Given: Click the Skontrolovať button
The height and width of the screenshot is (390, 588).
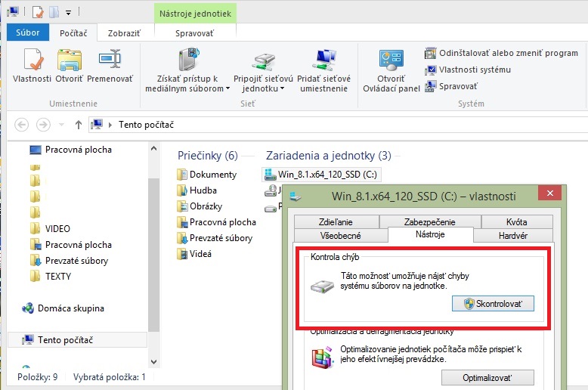Looking at the screenshot, I should [x=493, y=303].
